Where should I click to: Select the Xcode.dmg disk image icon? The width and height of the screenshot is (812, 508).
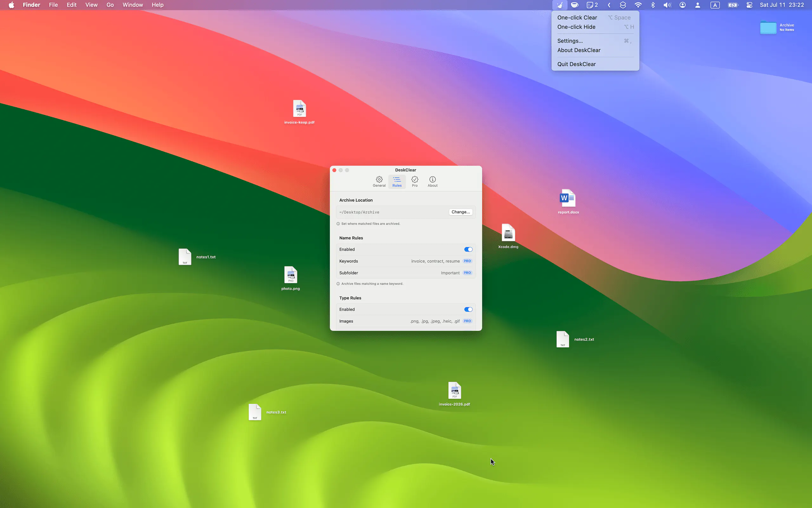click(x=508, y=232)
